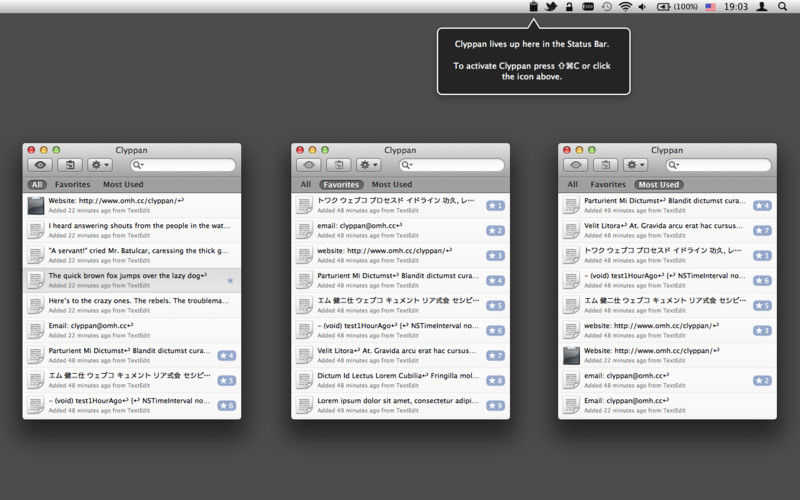Toggle favorite star on 'The quick brown fox' row
This screenshot has height=500, width=800.
[x=230, y=280]
